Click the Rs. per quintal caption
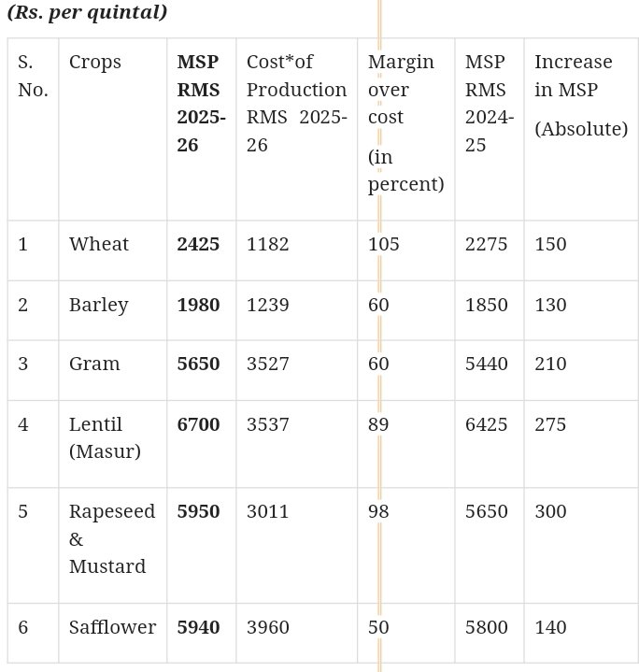Image resolution: width=639 pixels, height=672 pixels. click(88, 12)
